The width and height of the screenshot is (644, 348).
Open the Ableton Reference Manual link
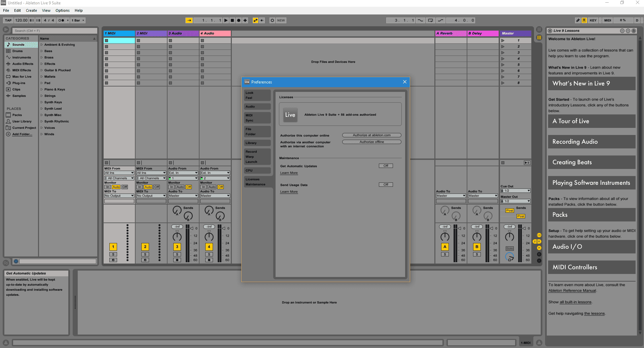tap(572, 291)
